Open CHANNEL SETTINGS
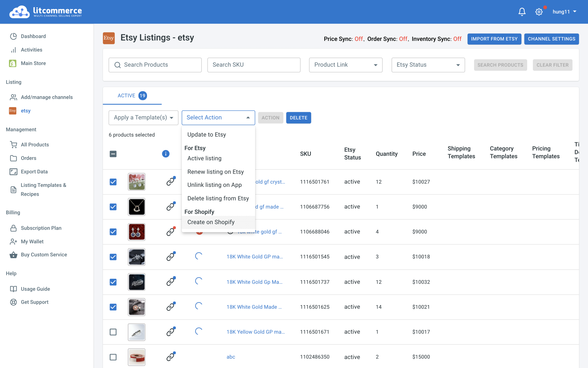Viewport: 588px width, 368px height. pos(551,39)
